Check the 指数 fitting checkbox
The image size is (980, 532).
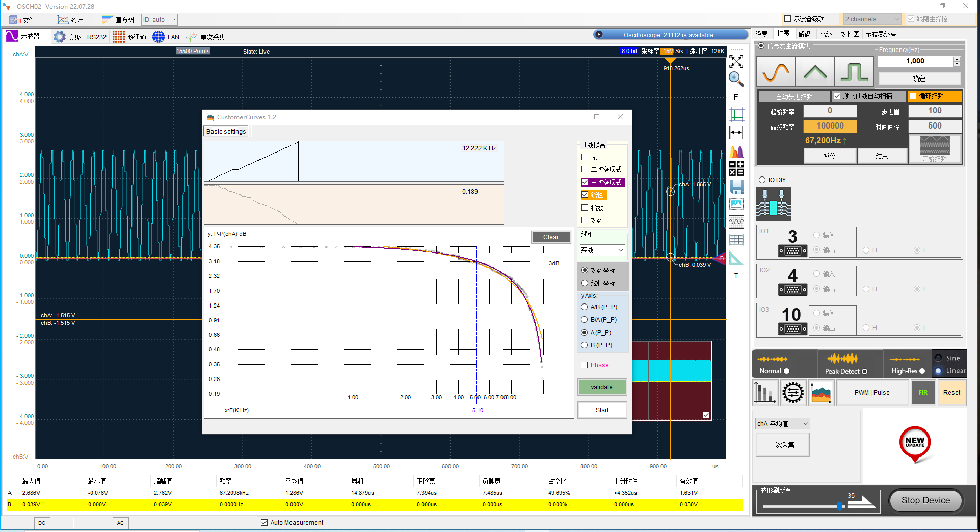tap(585, 208)
